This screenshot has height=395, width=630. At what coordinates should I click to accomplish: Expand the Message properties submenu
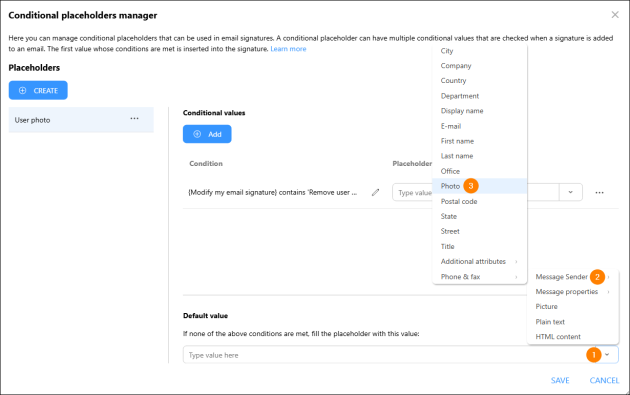(573, 292)
